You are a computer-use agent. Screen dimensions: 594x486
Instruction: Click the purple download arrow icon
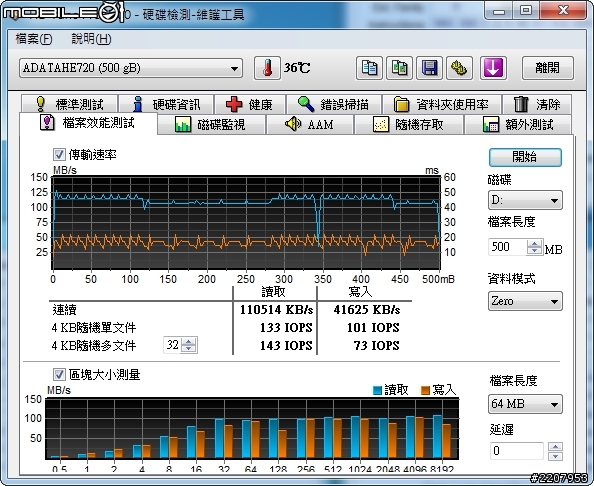pyautogui.click(x=493, y=68)
